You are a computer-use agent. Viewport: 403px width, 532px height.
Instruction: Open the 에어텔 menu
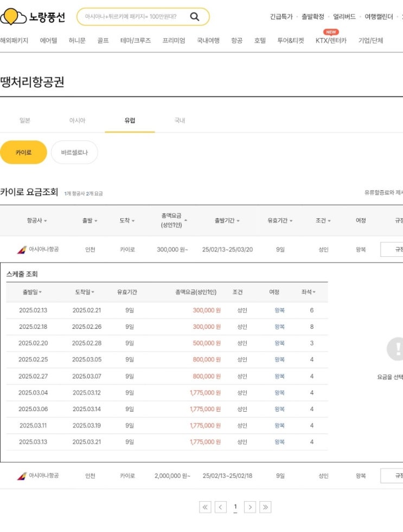pos(48,41)
